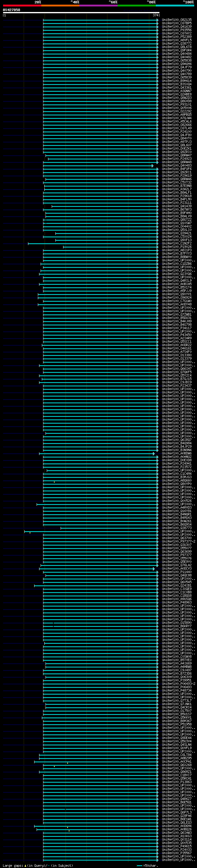This screenshot has width=197, height=868.
Task: Select label UniRef100_Q40790
Action: tap(177, 71)
